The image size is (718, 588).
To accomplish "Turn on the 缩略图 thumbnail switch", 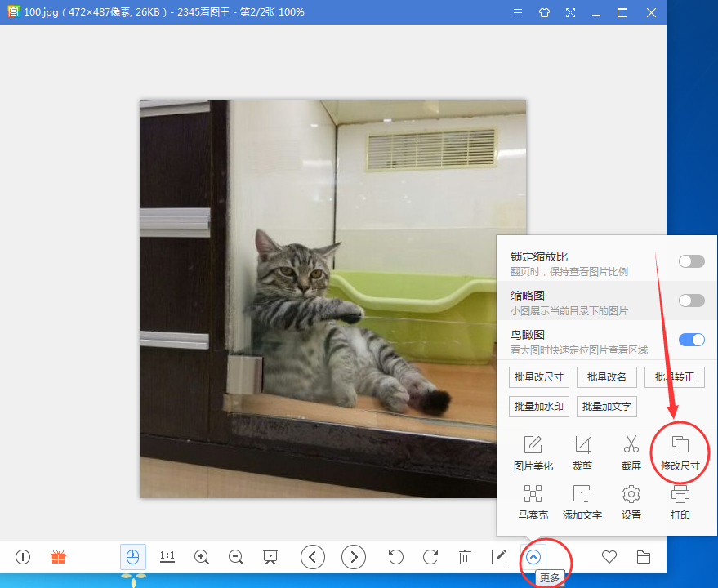I will [x=691, y=301].
